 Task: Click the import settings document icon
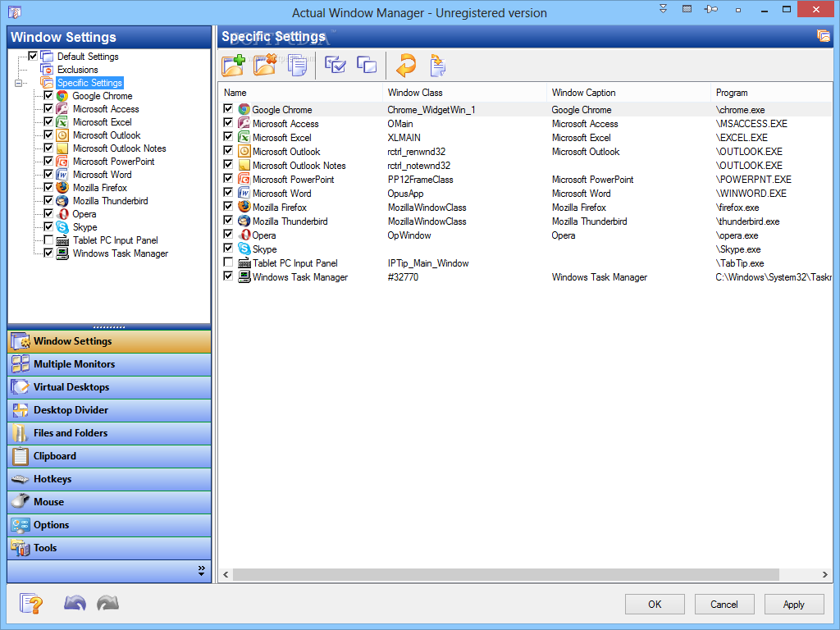tap(438, 66)
